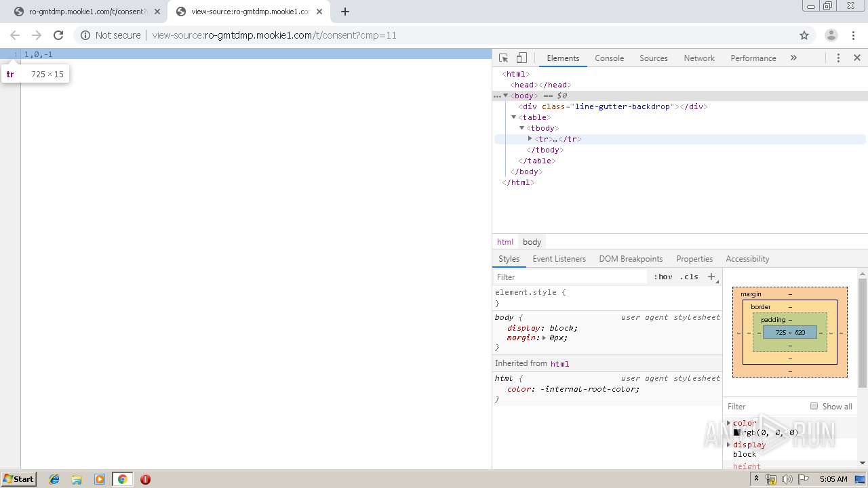Switch to the first ro-gmtdmp.mookie1.com tab
The height and width of the screenshot is (488, 868).
pos(87,12)
